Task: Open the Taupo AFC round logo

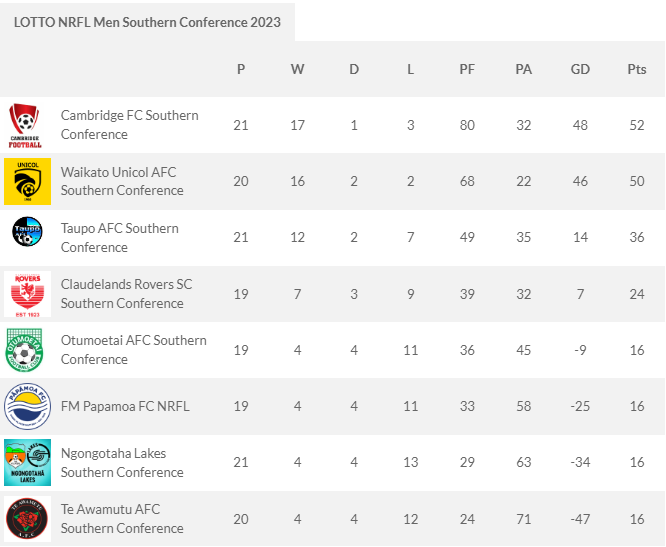Action: click(x=28, y=231)
